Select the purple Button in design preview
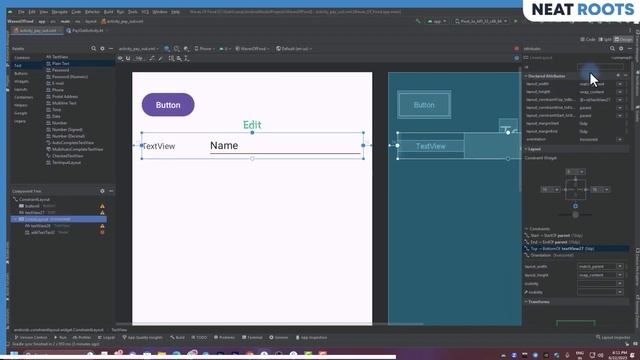 pyautogui.click(x=168, y=105)
